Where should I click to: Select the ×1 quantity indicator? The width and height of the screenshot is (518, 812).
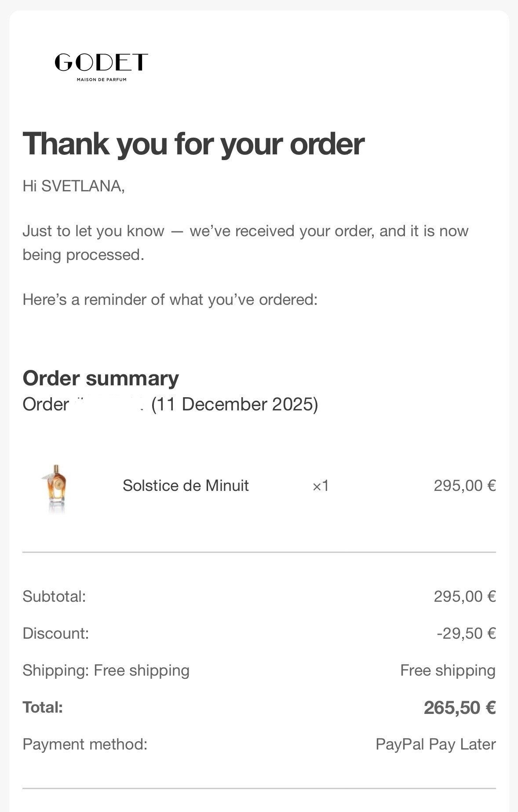pyautogui.click(x=321, y=486)
